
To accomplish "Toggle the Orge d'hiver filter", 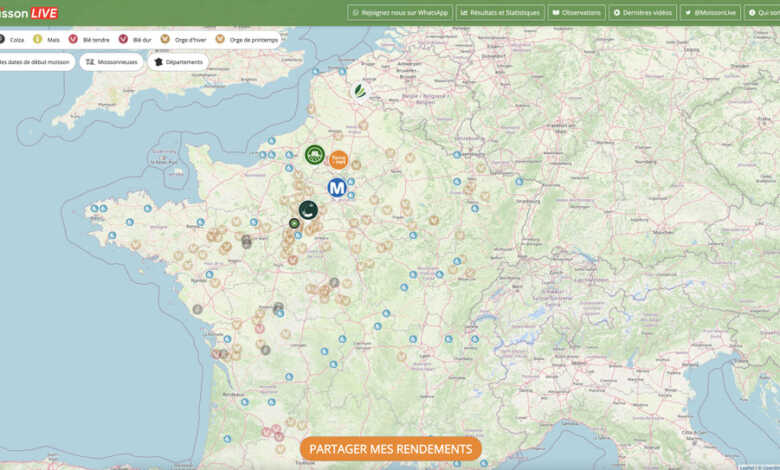I will 184,39.
